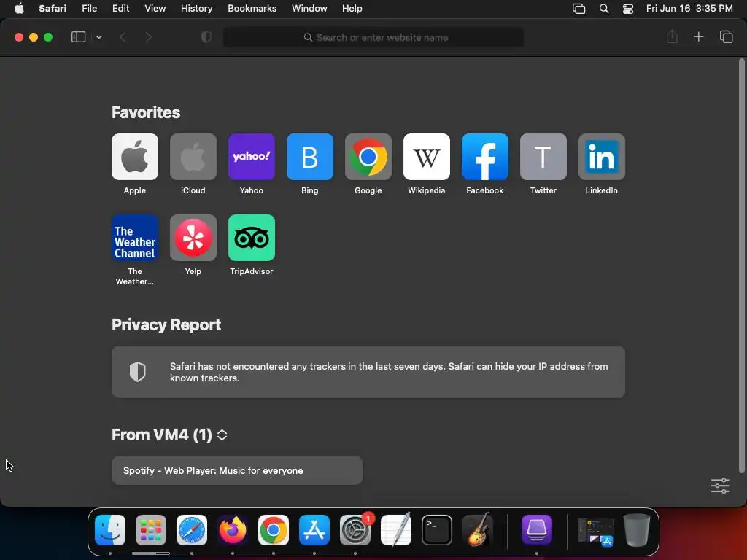Open the Yahoo favorite
The image size is (747, 560).
(252, 157)
